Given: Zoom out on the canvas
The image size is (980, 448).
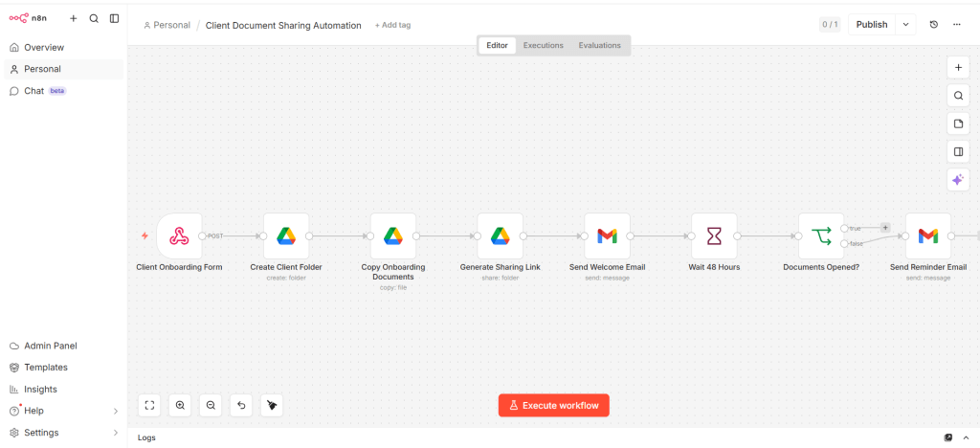Looking at the screenshot, I should [211, 406].
